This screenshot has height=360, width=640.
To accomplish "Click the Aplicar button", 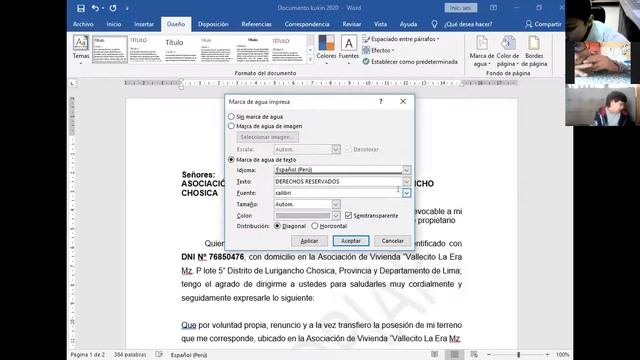I will 309,241.
